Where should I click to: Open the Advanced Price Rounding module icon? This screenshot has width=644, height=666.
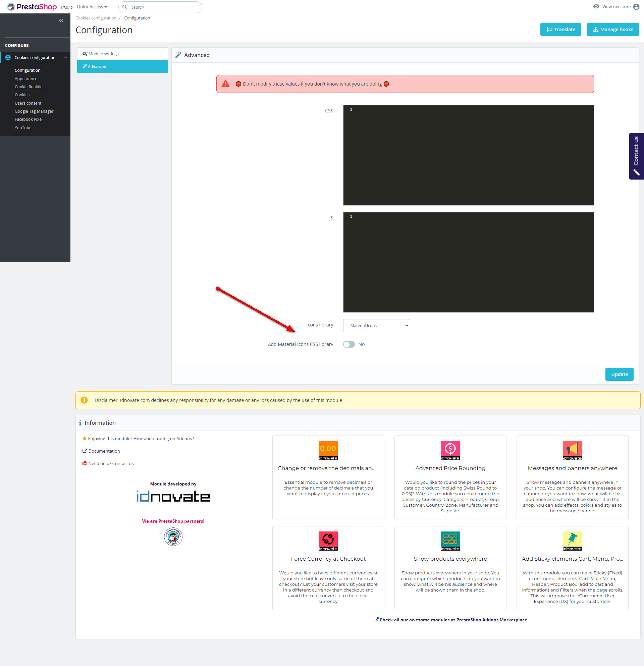click(450, 450)
